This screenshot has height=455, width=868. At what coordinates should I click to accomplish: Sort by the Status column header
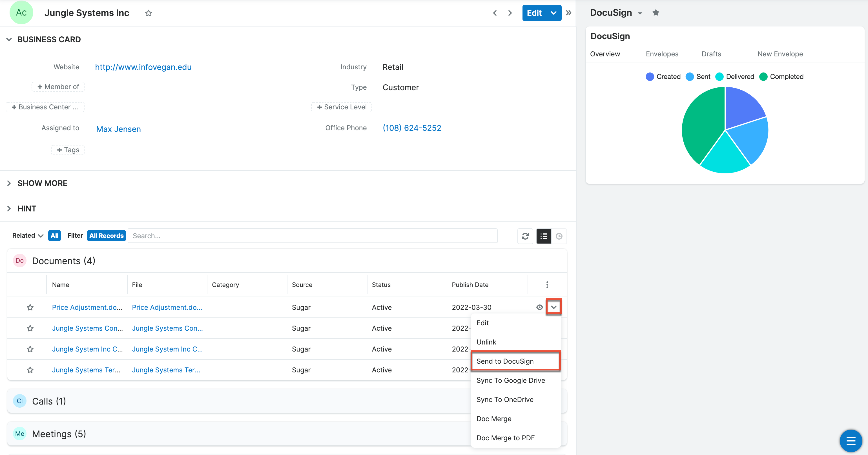tap(381, 285)
